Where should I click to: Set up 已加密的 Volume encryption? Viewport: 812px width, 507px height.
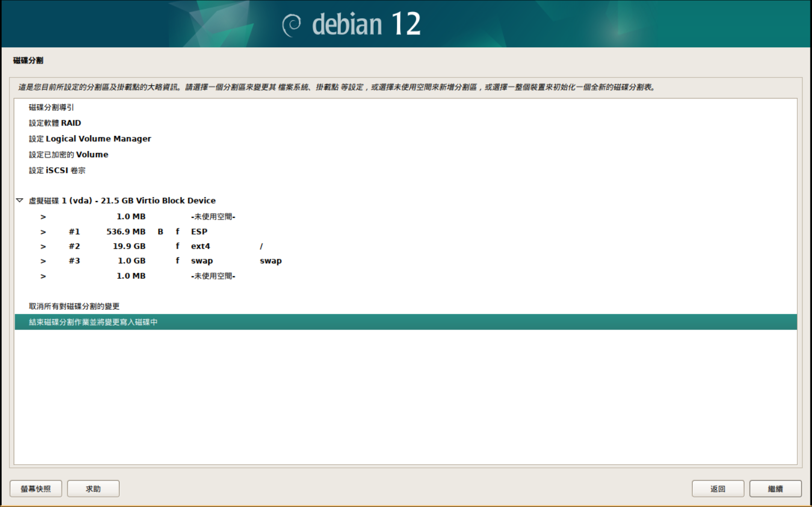[x=68, y=154]
